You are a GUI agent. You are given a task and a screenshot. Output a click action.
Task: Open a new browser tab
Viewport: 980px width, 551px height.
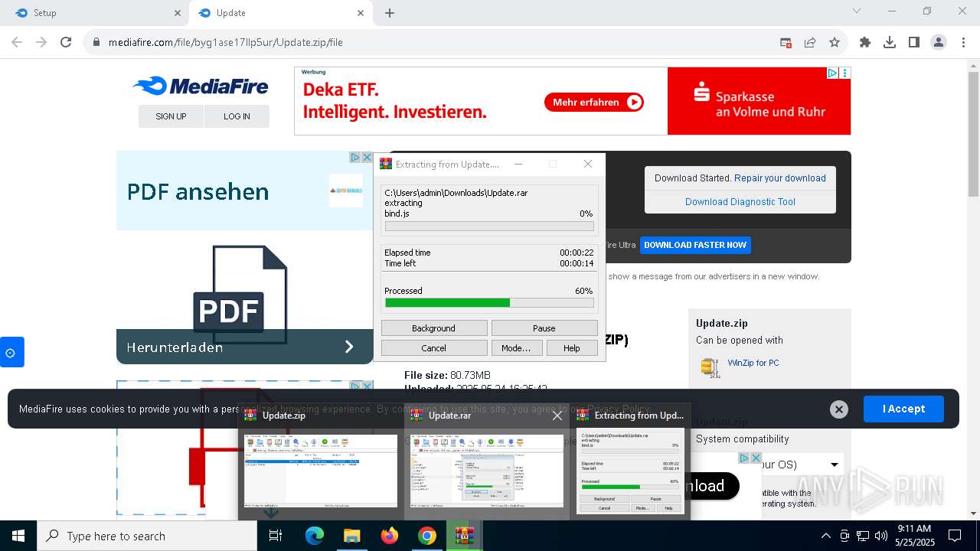[390, 13]
